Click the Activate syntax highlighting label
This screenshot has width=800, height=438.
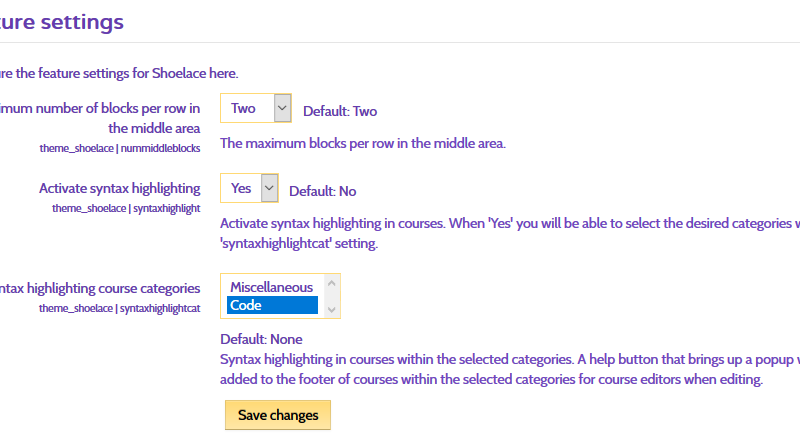[120, 188]
